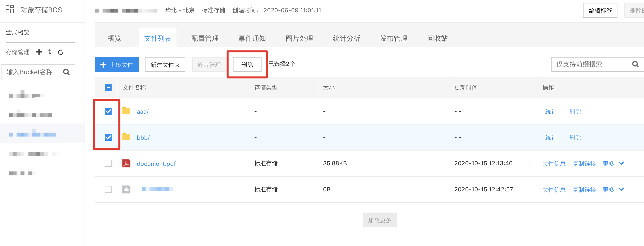Viewport: 644px width, 246px height.
Task: Expand 更多 dropdown for document.pdf
Action: tap(613, 163)
